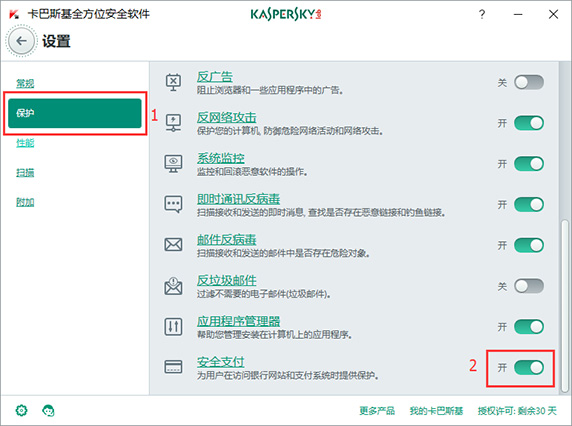
Task: Click the 系统监控 eye monitor icon
Action: tap(173, 164)
